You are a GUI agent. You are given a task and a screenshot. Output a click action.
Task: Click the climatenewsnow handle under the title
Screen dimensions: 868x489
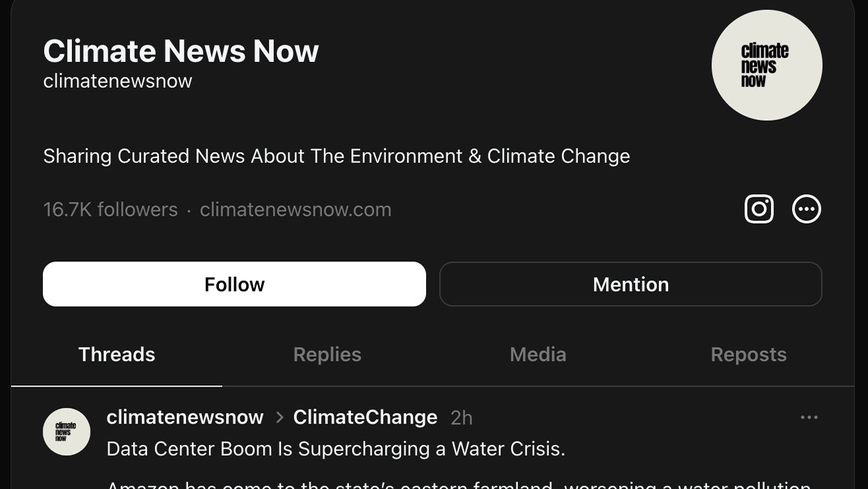(117, 81)
